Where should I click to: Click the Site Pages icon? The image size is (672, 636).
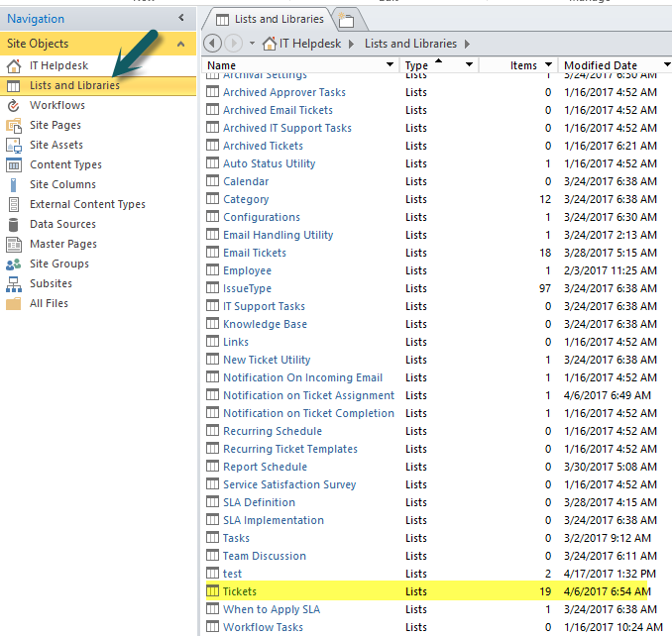pos(14,126)
